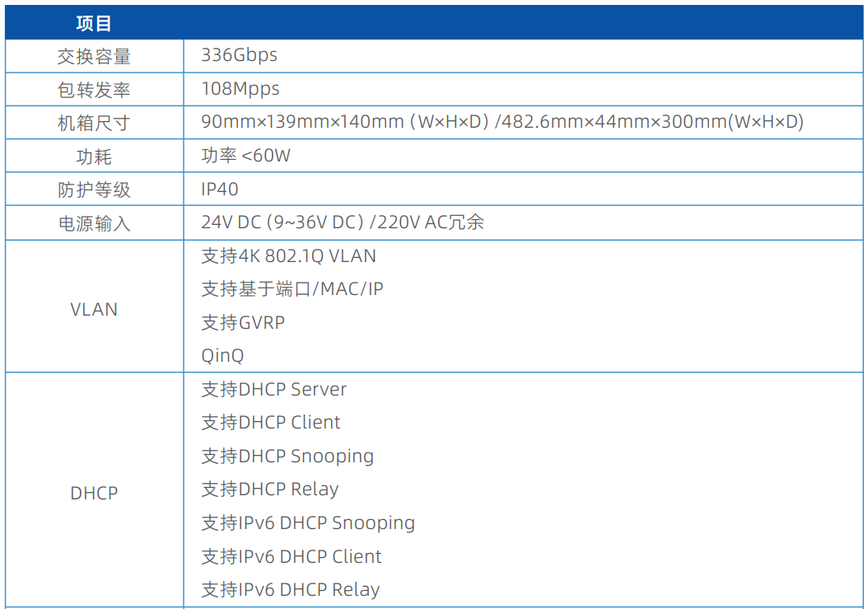Click the 功率 <60W value

click(x=245, y=156)
